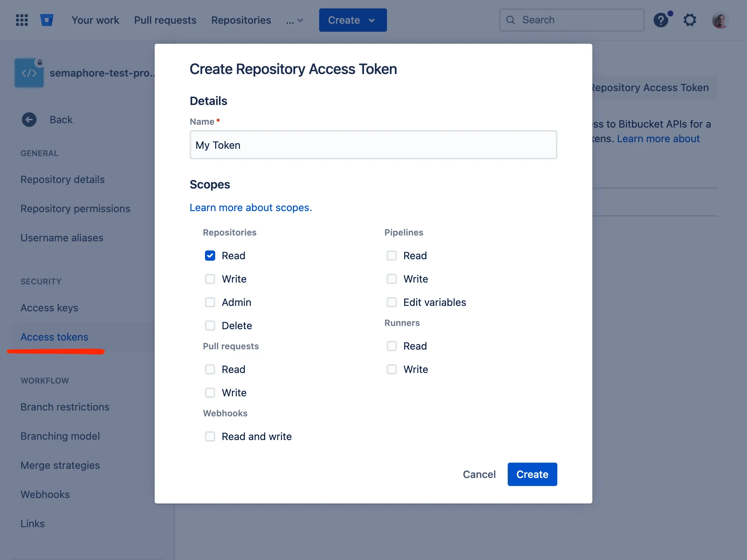Click the user profile avatar
Image resolution: width=747 pixels, height=560 pixels.
[x=720, y=20]
